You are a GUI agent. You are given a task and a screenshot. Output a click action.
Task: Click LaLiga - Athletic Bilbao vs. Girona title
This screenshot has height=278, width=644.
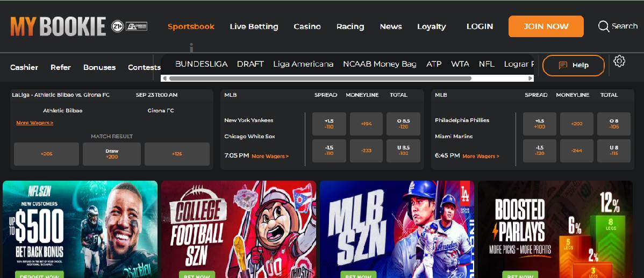tap(61, 95)
